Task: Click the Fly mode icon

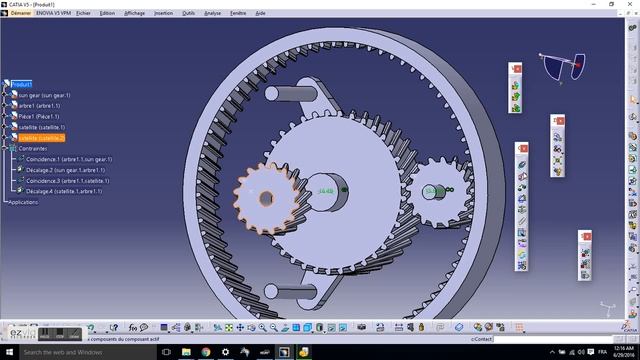Action: [x=218, y=327]
